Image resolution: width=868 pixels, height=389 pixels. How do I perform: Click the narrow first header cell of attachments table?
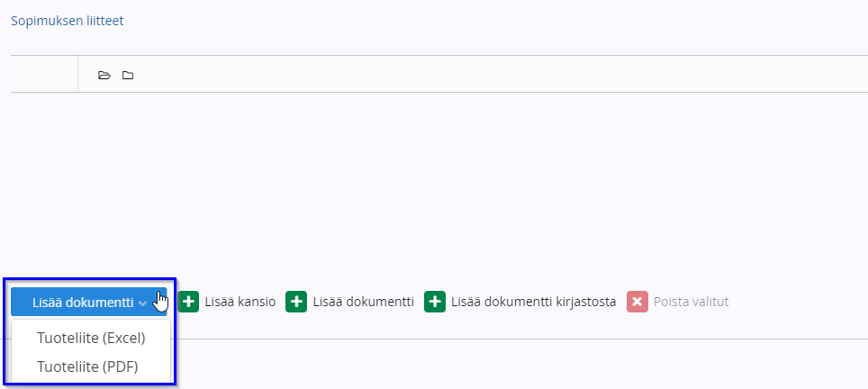coord(26,74)
